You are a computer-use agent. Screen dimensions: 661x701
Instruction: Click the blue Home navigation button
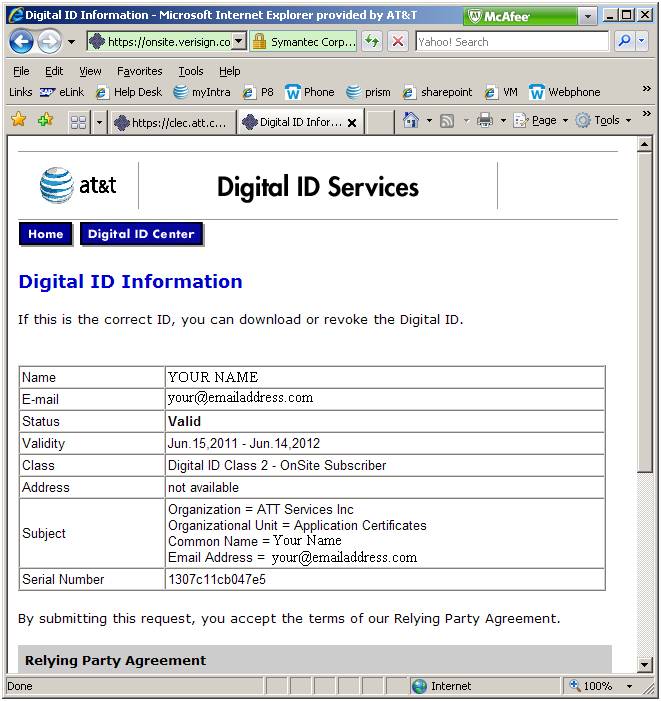coord(46,234)
